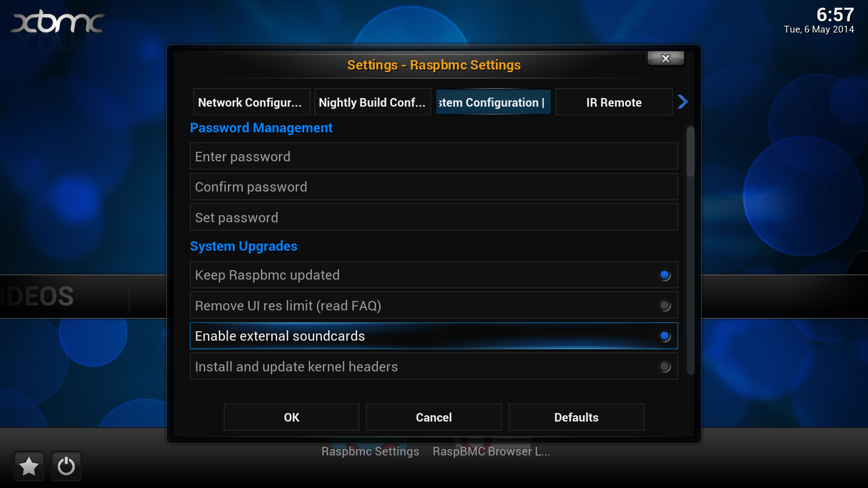Open Nightly Build Configuration tab
Image resolution: width=868 pixels, height=488 pixels.
pos(373,102)
